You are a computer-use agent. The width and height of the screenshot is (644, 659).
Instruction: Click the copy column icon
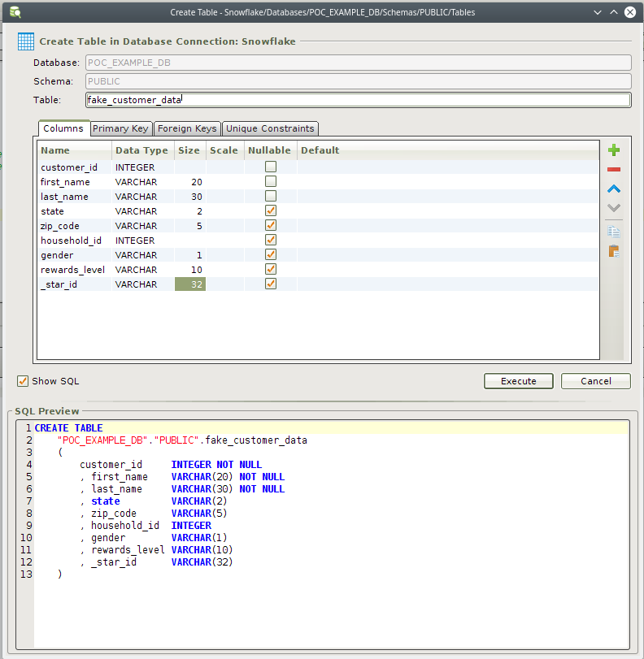(x=614, y=232)
